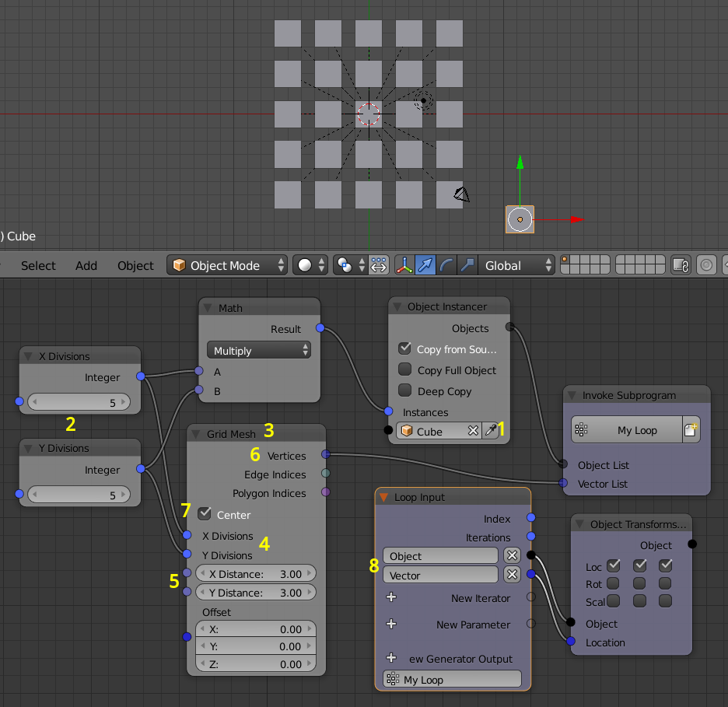Click the Y Divisions integer value field
Viewport: 728px width, 707px height.
click(x=79, y=495)
